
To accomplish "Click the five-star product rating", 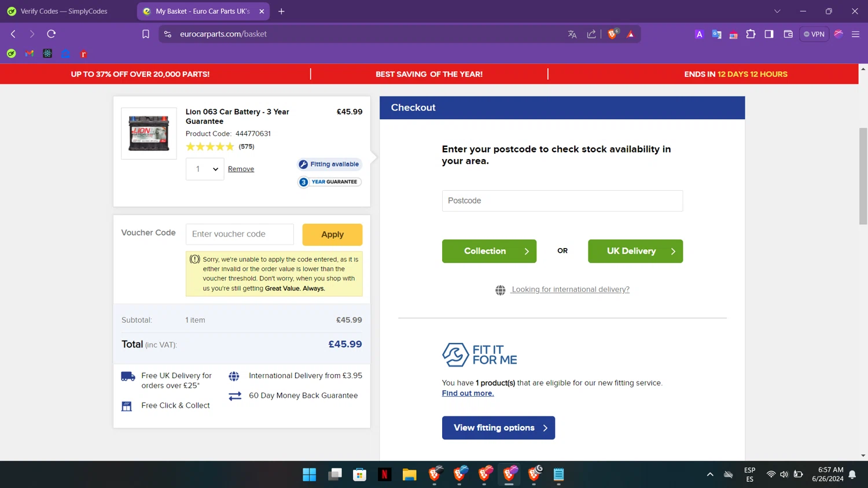I will point(209,147).
